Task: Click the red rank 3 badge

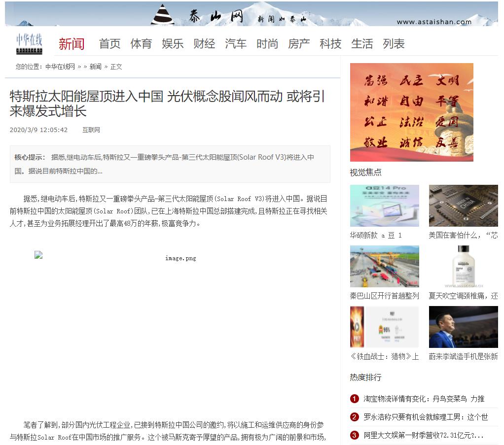Action: pos(354,435)
